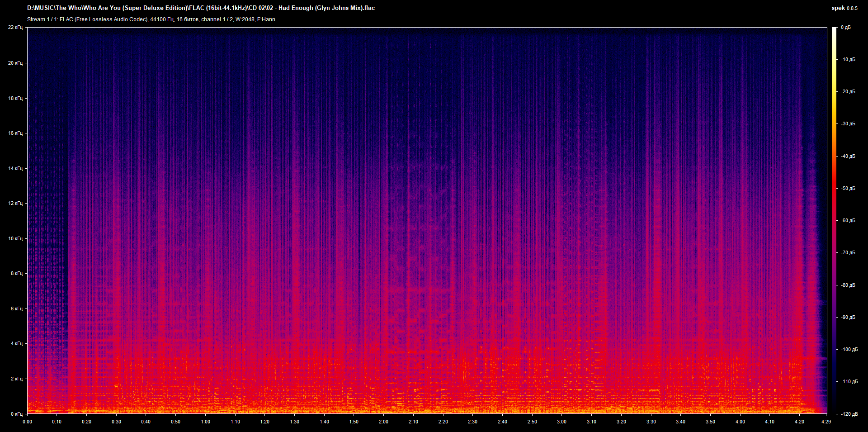The width and height of the screenshot is (868, 432).
Task: Click the 4:29 end time label
Action: pos(826,422)
